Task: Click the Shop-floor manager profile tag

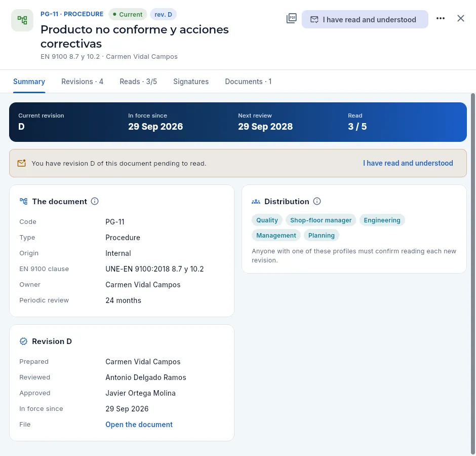Action: pos(321,220)
